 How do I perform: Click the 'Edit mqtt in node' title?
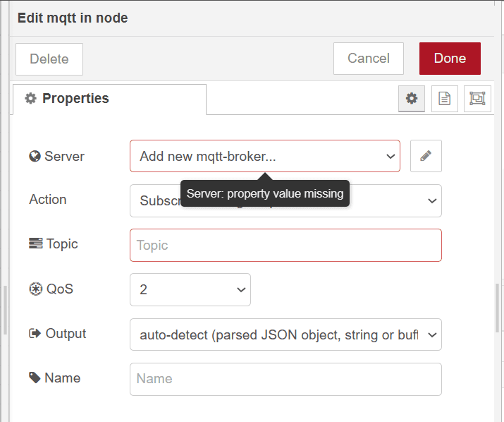(73, 18)
